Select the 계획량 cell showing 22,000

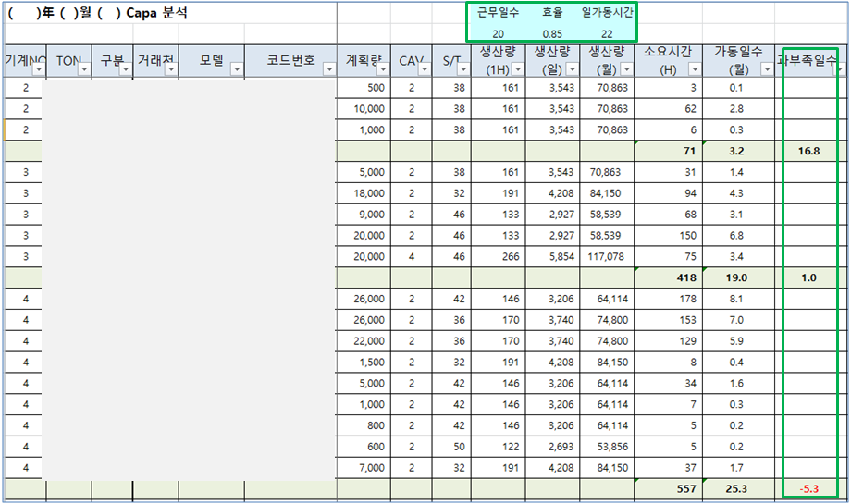click(x=364, y=341)
